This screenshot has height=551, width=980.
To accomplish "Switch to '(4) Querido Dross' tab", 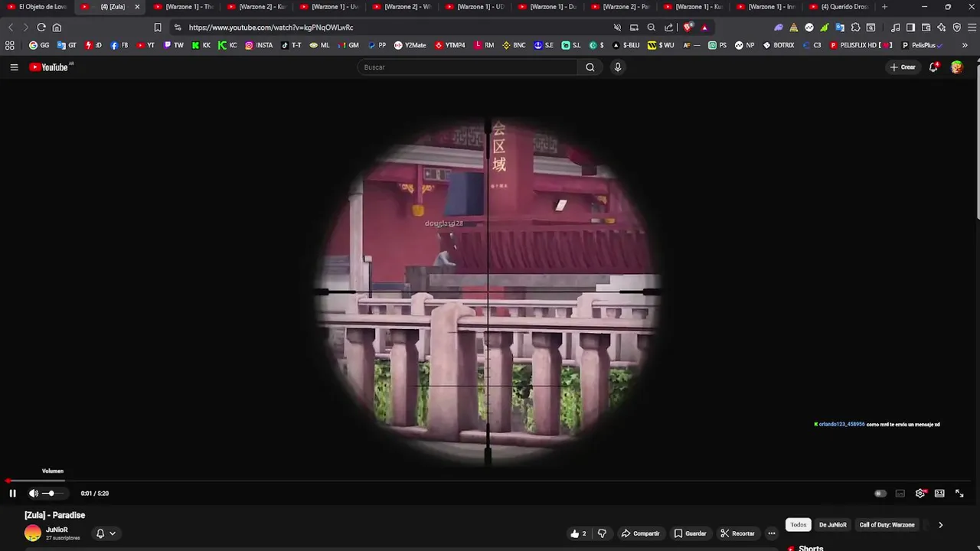I will pyautogui.click(x=838, y=7).
